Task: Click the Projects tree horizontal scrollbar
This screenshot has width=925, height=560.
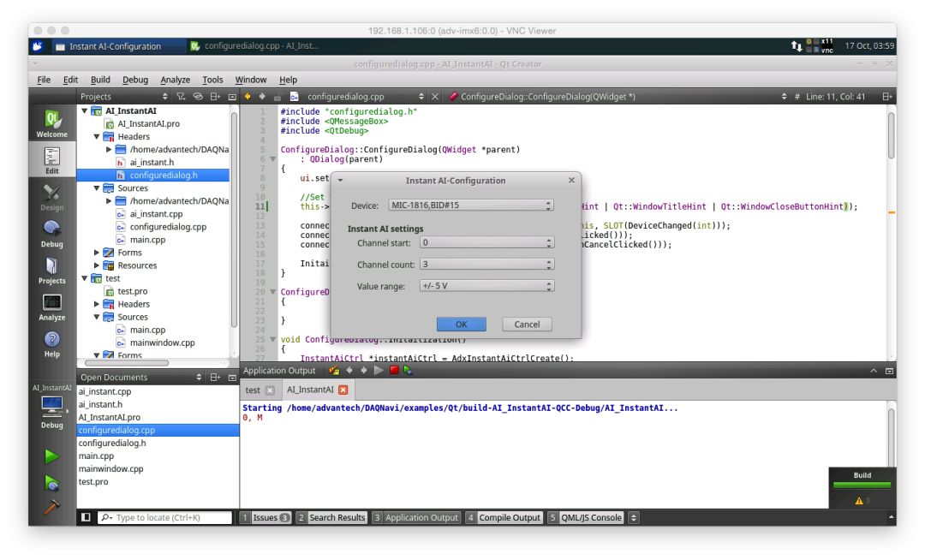Action: point(127,363)
